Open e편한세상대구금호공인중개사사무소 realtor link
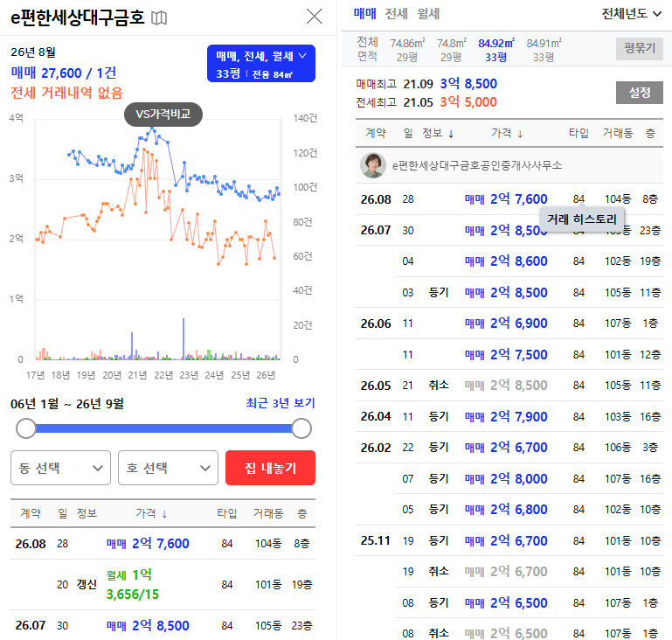 477,165
